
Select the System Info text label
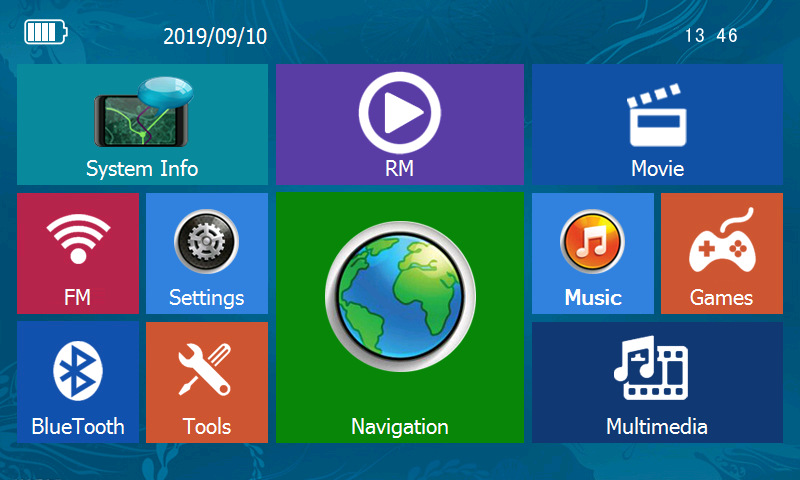pyautogui.click(x=142, y=169)
